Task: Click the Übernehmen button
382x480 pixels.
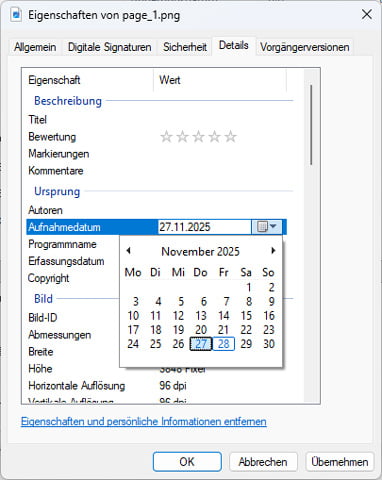Action: [x=340, y=462]
